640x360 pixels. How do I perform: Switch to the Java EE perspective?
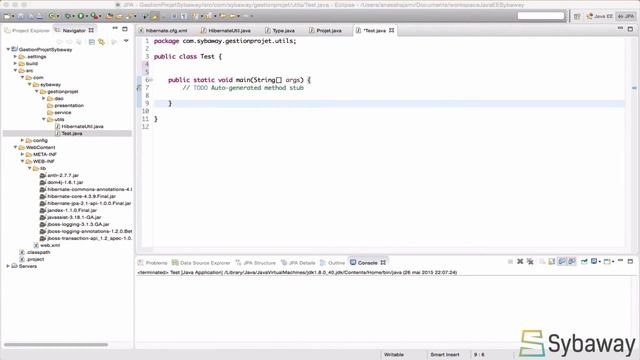coord(600,16)
